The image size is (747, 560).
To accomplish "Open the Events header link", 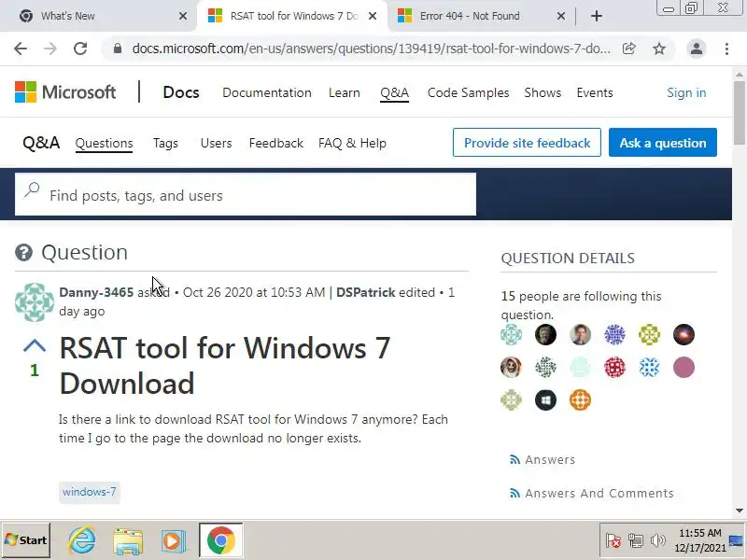I will 595,92.
